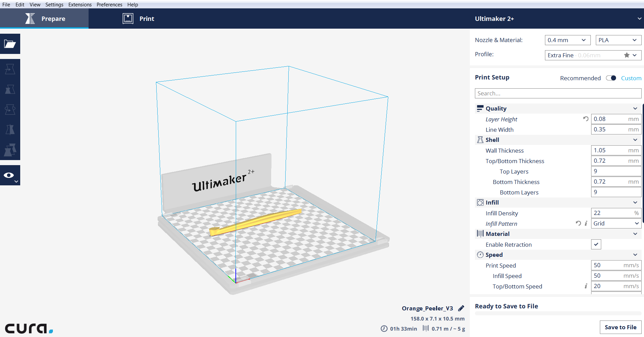Reset Infill Pattern with the revert arrow
Viewport: 644px width, 337px height.
[x=578, y=223]
